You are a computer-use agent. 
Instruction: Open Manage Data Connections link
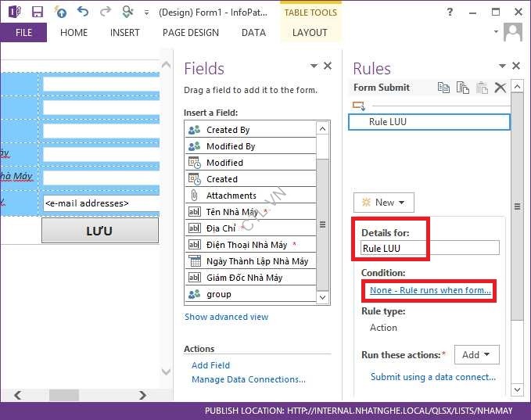point(248,379)
